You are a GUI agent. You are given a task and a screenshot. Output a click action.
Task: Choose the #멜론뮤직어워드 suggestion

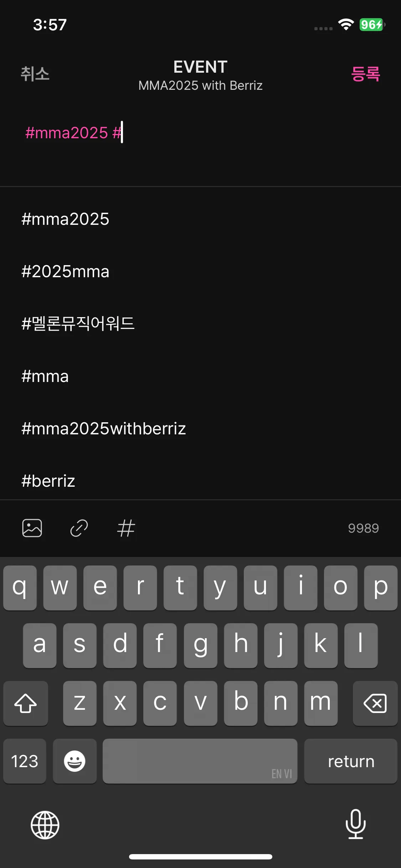coord(78,324)
